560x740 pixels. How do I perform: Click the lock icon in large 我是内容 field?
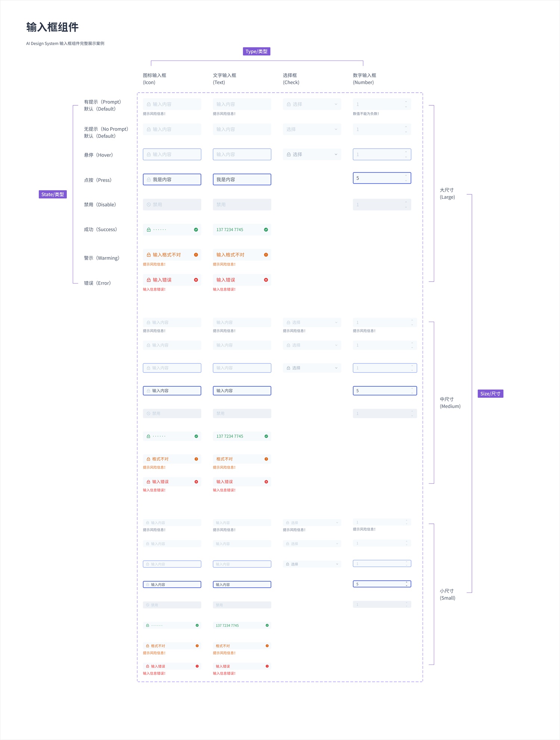pos(149,180)
